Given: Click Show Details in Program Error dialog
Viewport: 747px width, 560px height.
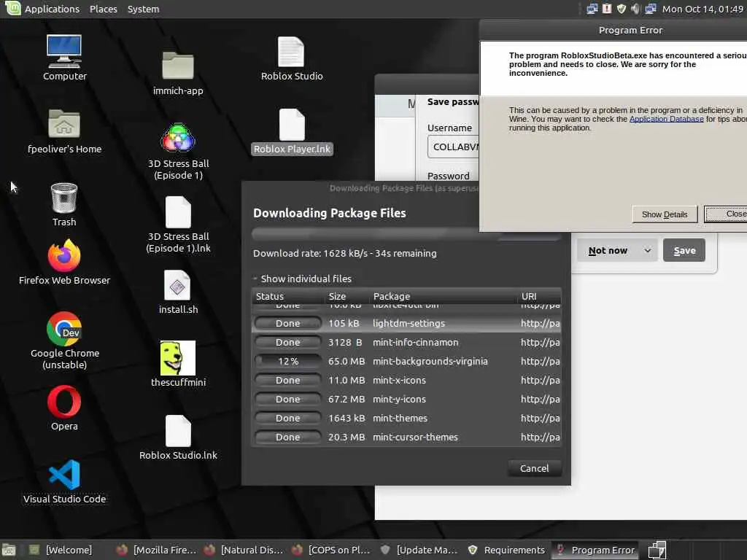Looking at the screenshot, I should (x=665, y=214).
